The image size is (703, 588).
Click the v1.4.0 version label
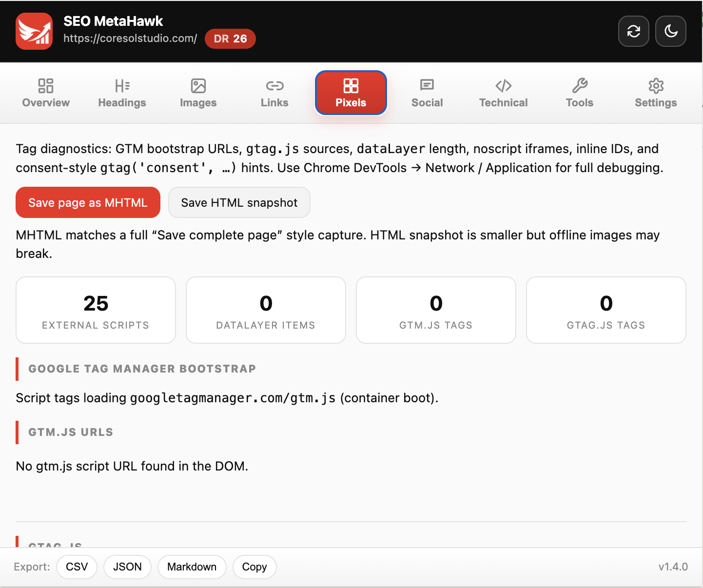pos(673,567)
